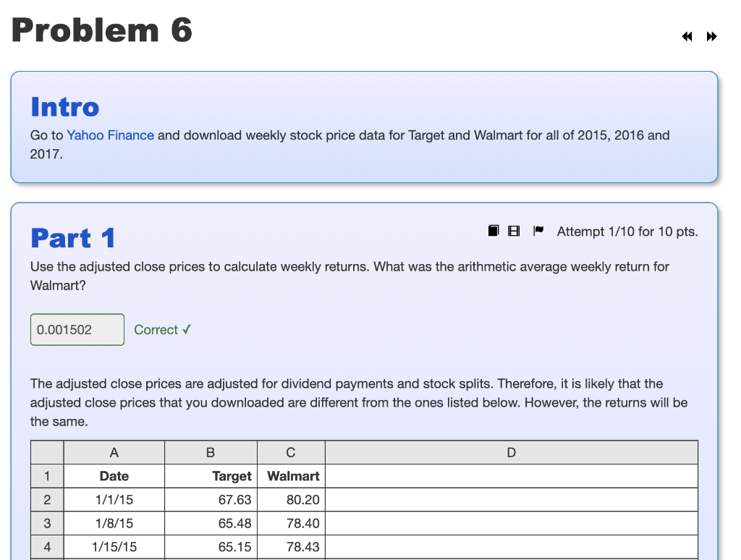741x560 pixels.
Task: Select the answer input showing 0.001502
Action: pos(77,329)
